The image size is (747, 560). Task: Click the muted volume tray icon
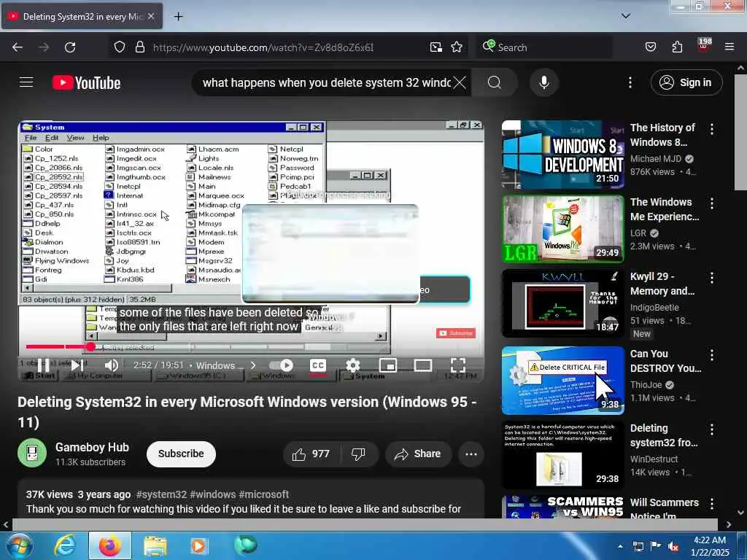point(673,546)
